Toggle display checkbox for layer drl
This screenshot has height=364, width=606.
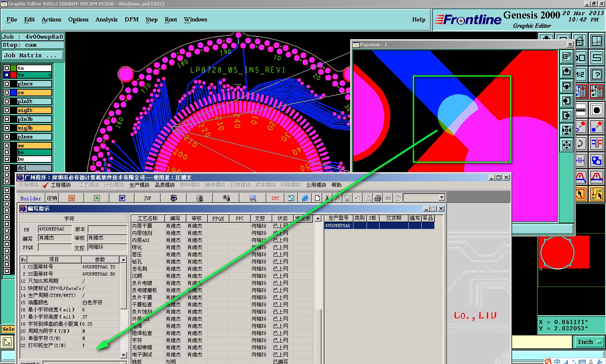point(7,168)
